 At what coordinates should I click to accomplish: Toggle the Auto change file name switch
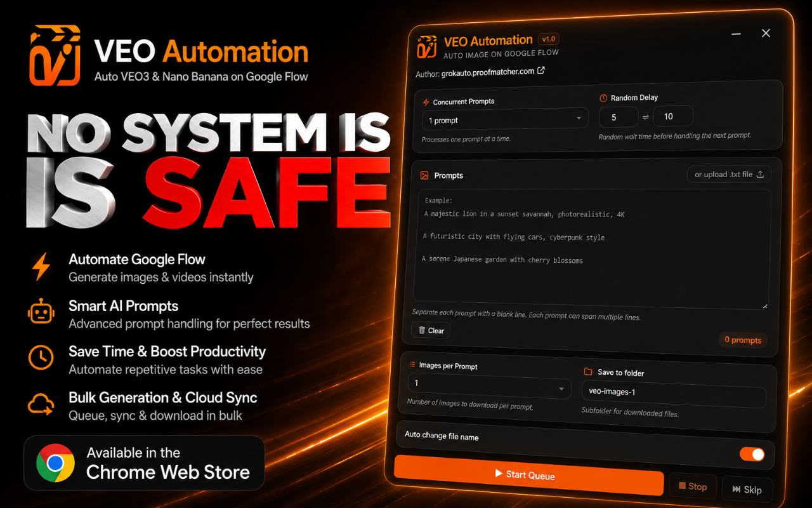tap(752, 454)
